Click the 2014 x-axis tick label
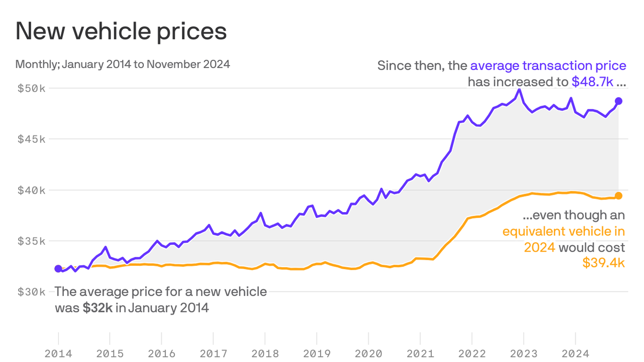 pyautogui.click(x=58, y=353)
